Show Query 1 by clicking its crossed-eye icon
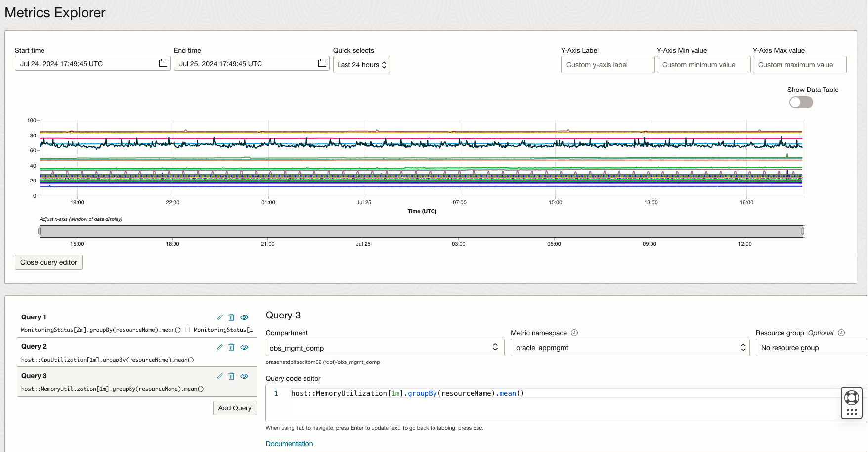The height and width of the screenshot is (452, 868). pos(244,317)
